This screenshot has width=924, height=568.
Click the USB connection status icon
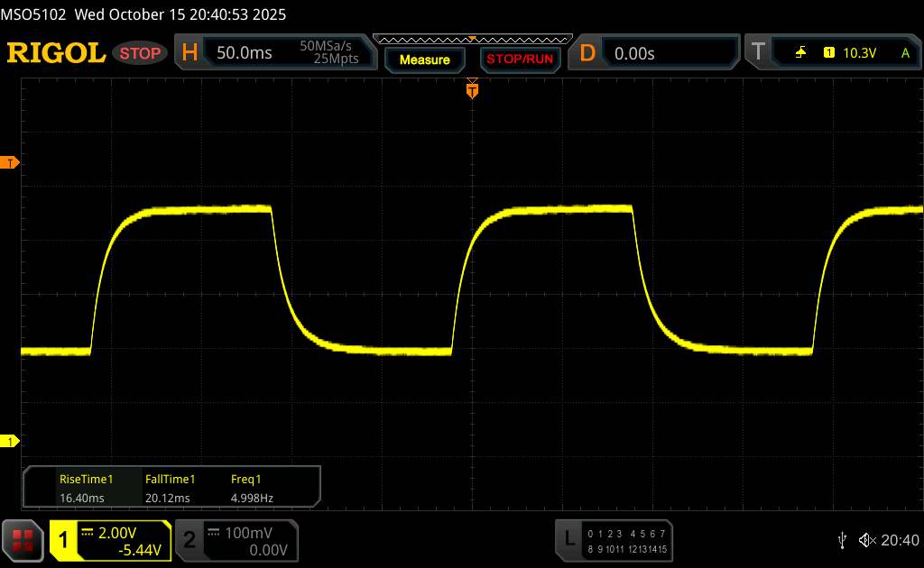[x=842, y=539]
